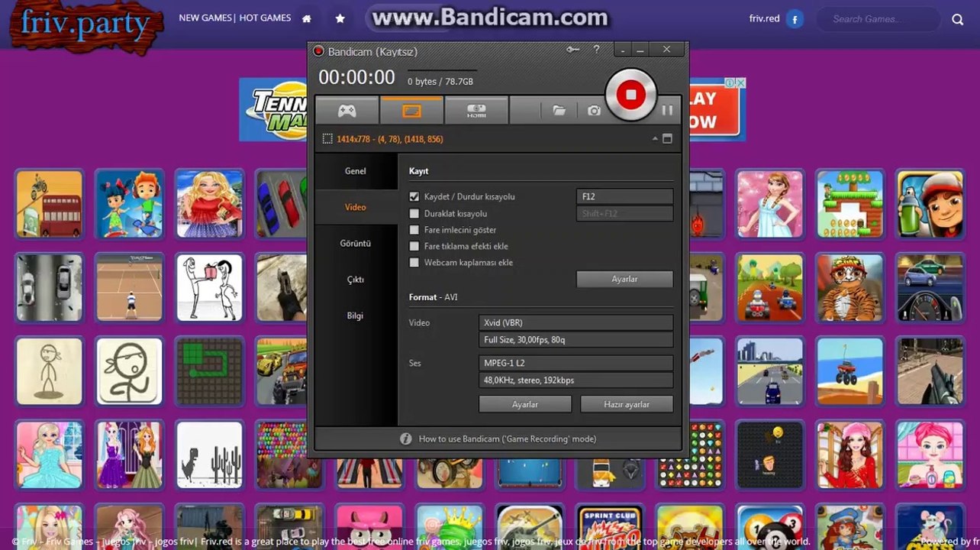The image size is (980, 550).
Task: Enable Fare tıklama efekti ekle checkbox
Action: click(414, 247)
